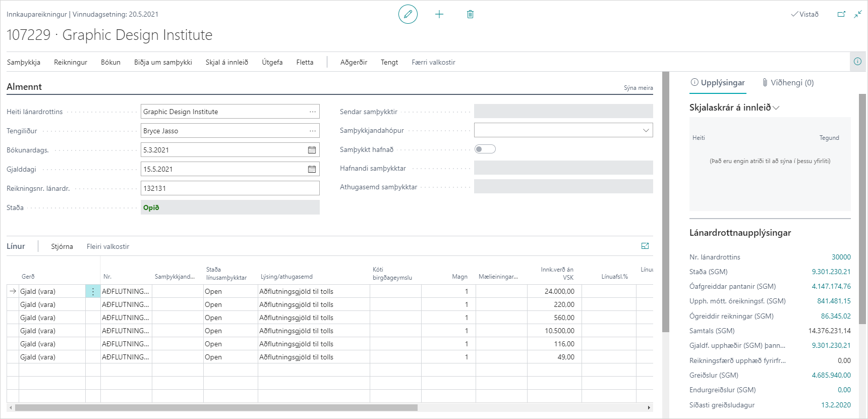Open lookup for Heiti lánardrottins field

(x=313, y=112)
